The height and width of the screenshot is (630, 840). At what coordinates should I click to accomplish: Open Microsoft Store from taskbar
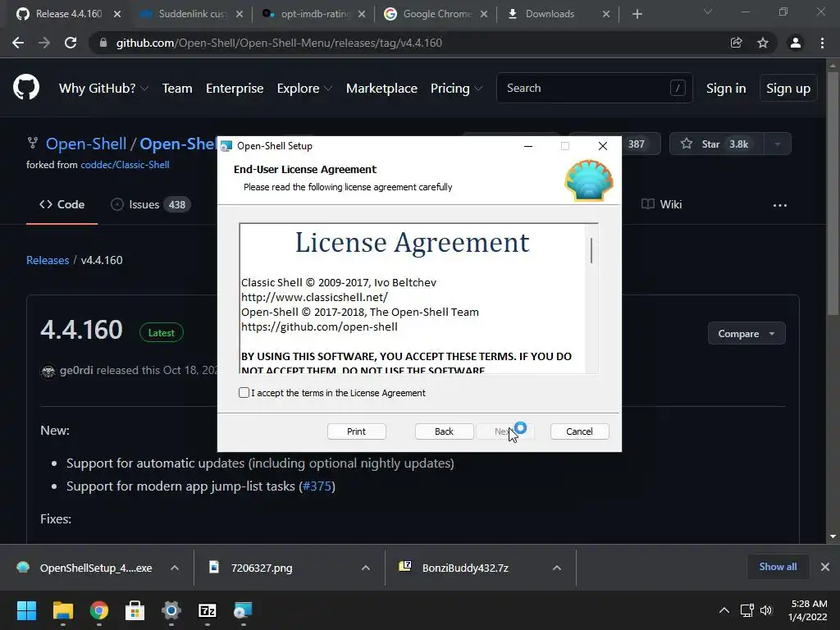135,610
